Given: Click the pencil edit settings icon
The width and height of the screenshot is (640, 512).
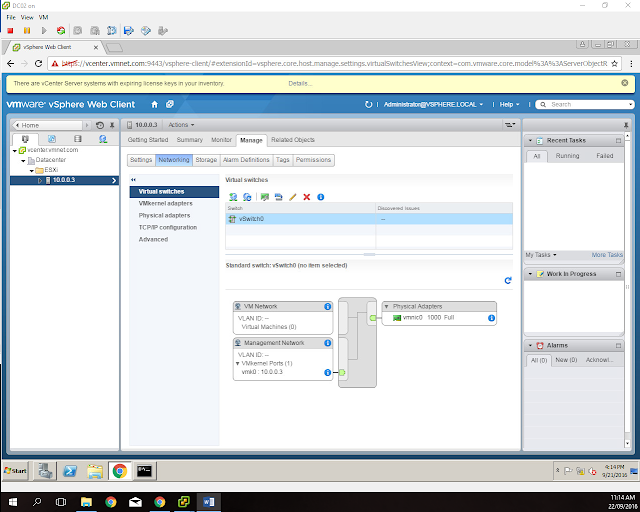Looking at the screenshot, I should pos(293,197).
